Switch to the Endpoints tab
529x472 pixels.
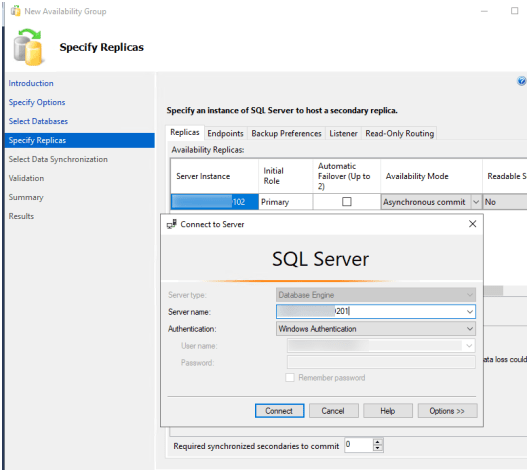225,134
